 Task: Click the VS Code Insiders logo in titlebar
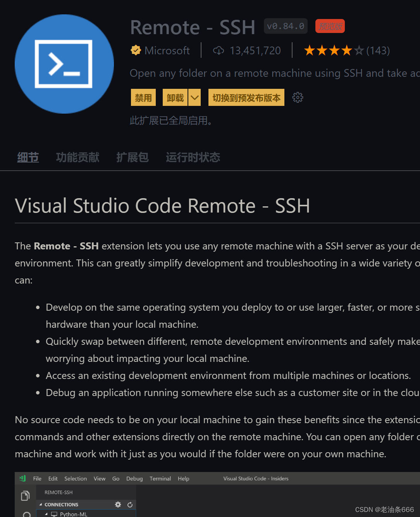[x=22, y=478]
